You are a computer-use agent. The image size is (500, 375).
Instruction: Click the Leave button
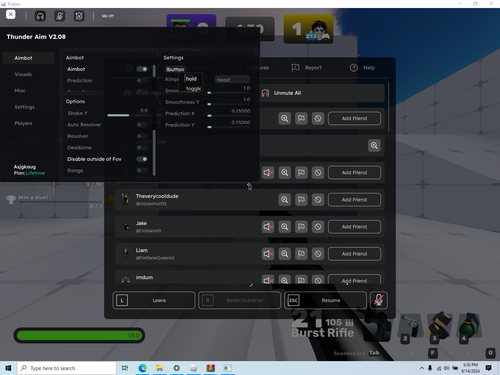(x=154, y=300)
